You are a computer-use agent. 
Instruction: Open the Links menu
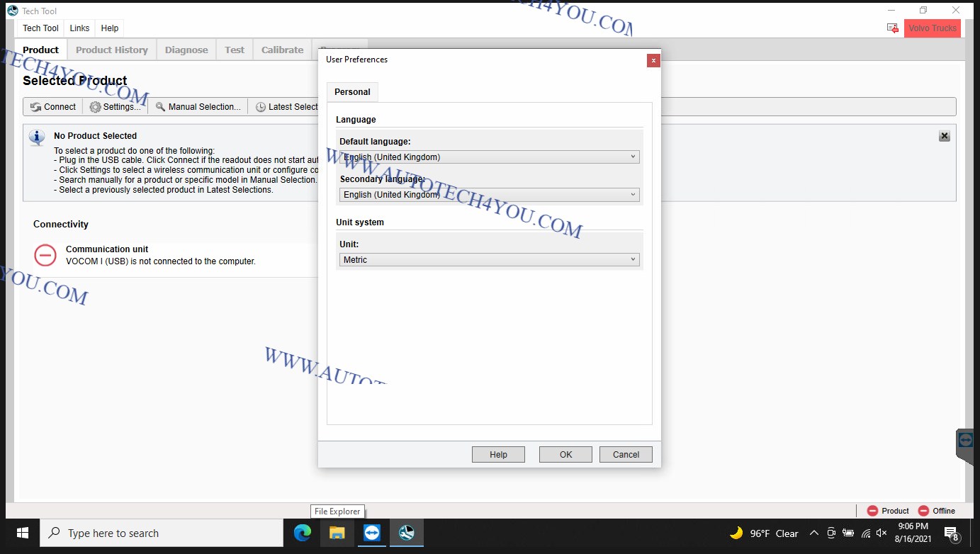tap(79, 28)
